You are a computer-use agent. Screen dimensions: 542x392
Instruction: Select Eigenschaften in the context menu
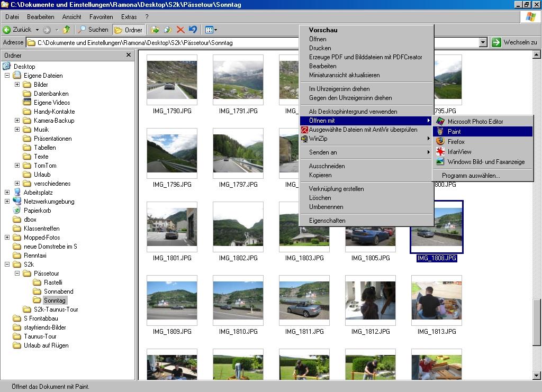[x=327, y=221]
